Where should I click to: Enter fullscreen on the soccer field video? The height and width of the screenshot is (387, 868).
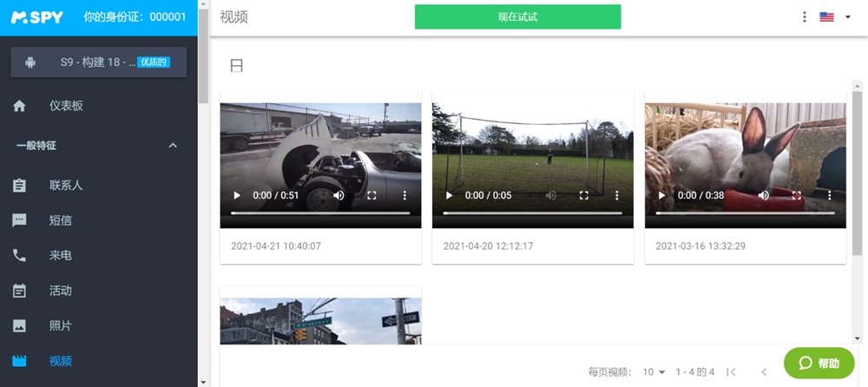coord(583,195)
